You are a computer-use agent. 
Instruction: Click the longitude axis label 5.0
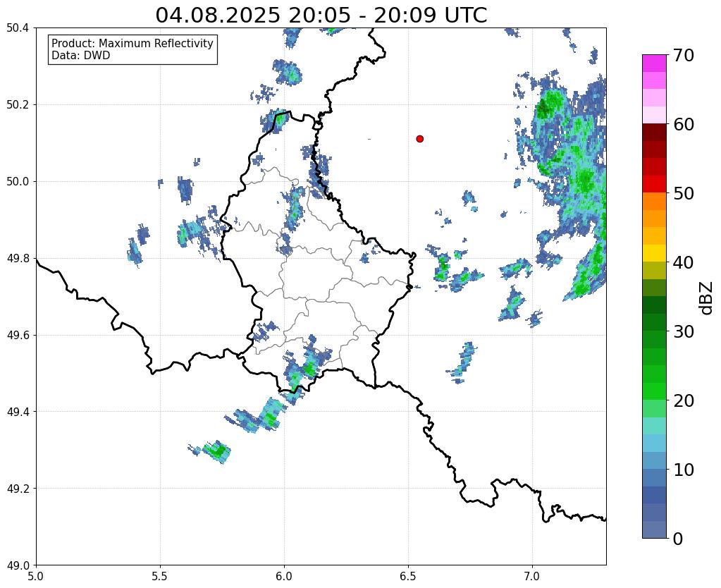click(36, 576)
